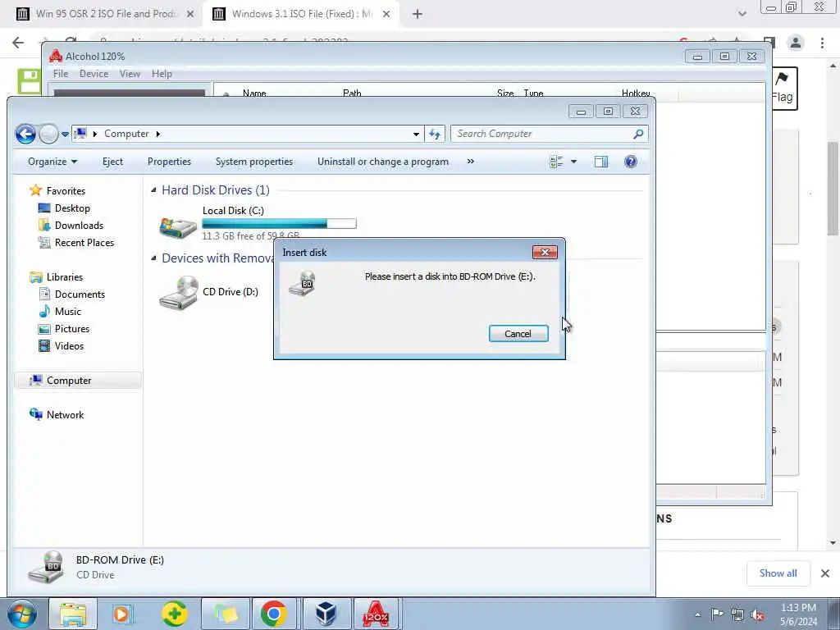Click the Path column header in Alcohol 120%
840x630 pixels.
pyautogui.click(x=352, y=94)
